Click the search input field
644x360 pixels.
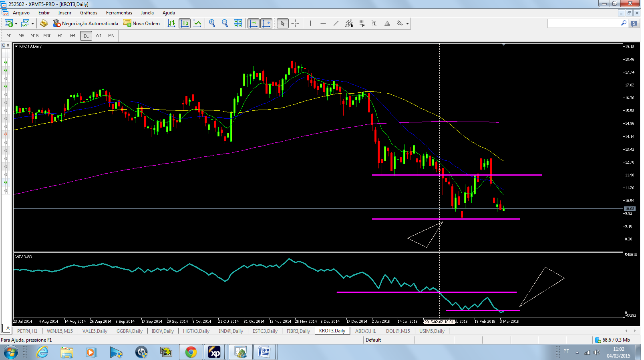tap(584, 24)
